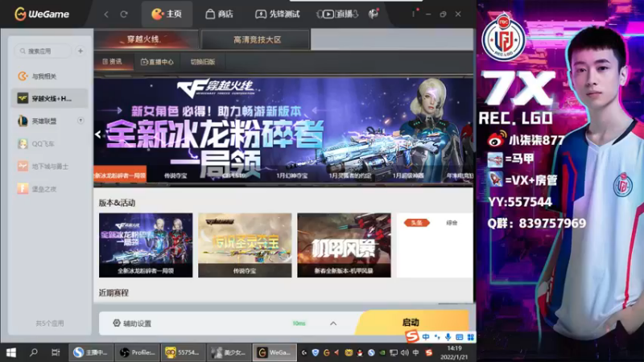Screen dimensions: 644x362
Task: Switch to the 主播中... taskbar app
Action: pyautogui.click(x=91, y=352)
